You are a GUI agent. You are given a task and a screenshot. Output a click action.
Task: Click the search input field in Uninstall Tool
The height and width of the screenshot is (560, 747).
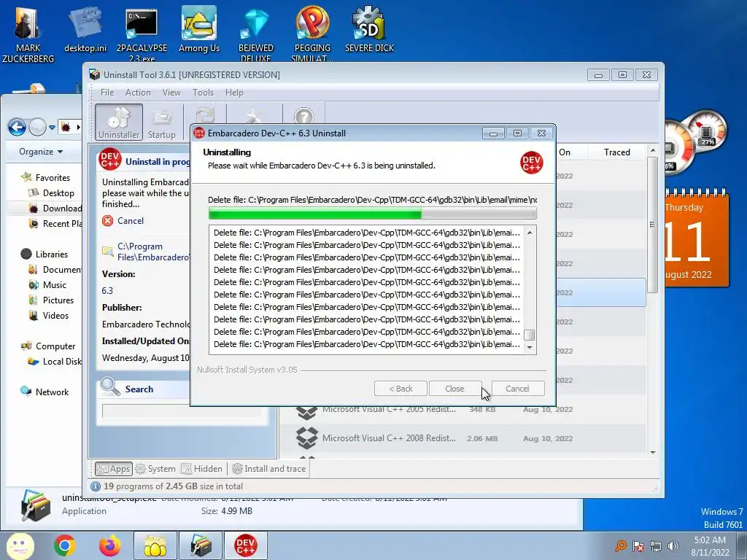182,411
